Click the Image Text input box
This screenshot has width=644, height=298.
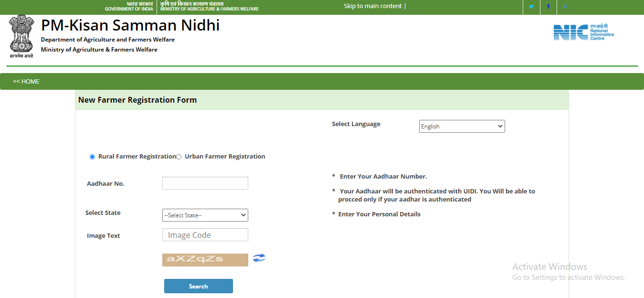click(205, 234)
